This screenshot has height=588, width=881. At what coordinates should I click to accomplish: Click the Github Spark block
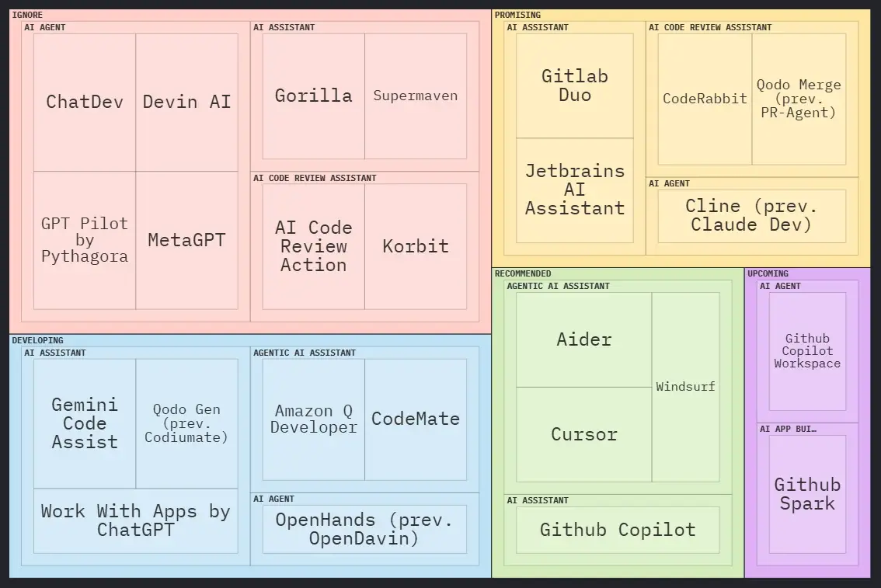click(807, 494)
